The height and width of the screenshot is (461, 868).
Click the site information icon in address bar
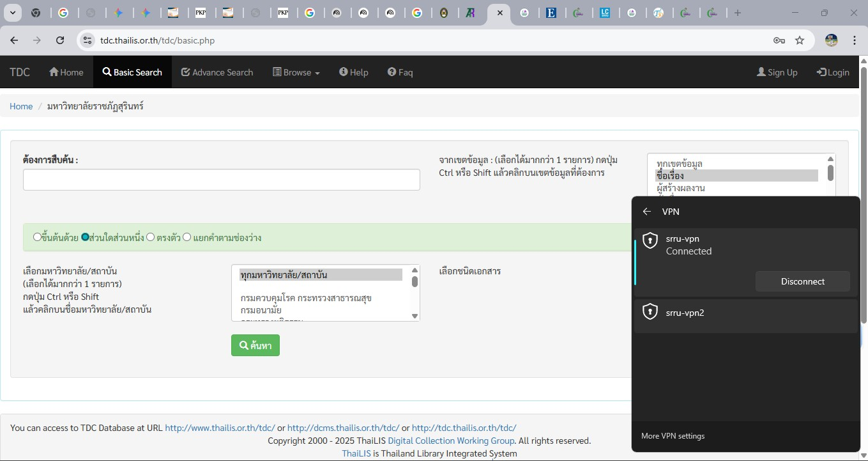pyautogui.click(x=88, y=40)
